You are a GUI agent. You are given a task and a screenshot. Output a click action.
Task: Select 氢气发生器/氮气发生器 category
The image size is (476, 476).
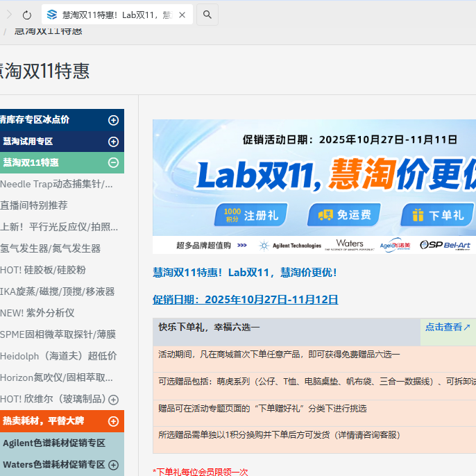click(51, 248)
